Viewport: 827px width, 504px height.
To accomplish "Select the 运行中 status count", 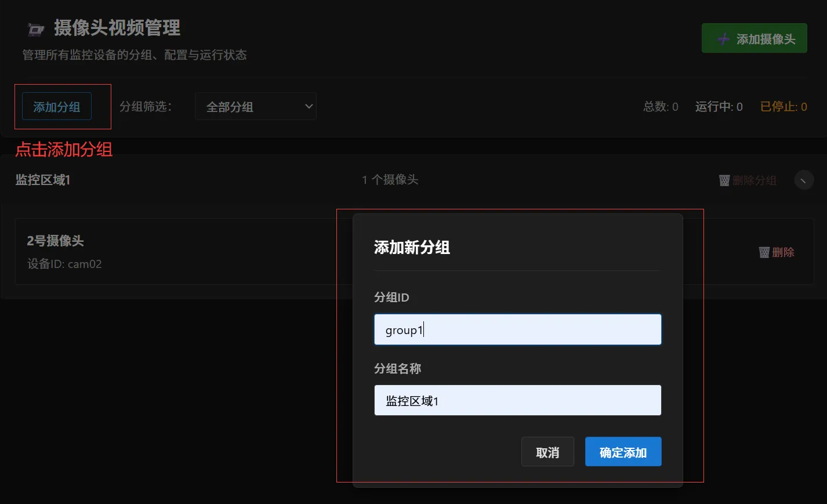I will tap(719, 107).
